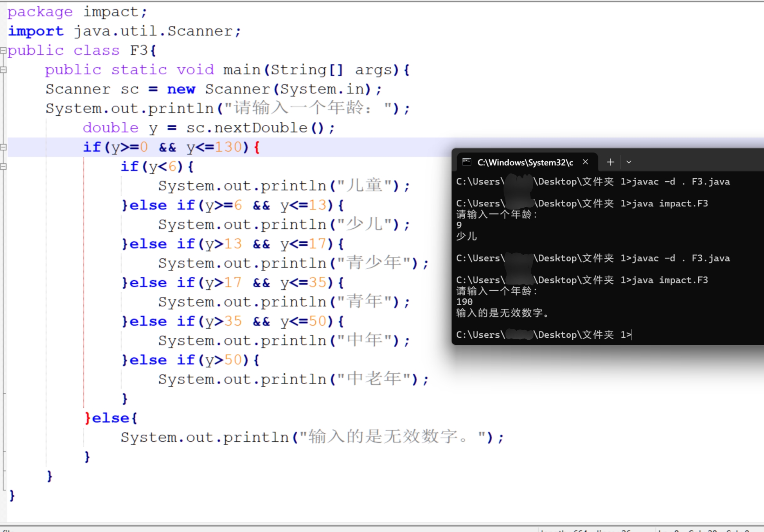Collapse the 'if(y>=0 && y<=130)' fold marker
The width and height of the screenshot is (764, 532).
(x=3, y=147)
